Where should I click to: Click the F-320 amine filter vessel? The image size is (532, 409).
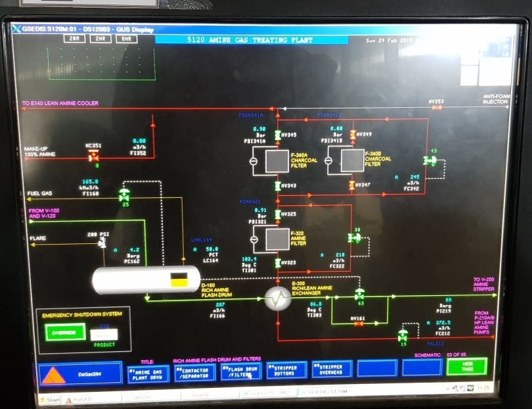click(277, 239)
